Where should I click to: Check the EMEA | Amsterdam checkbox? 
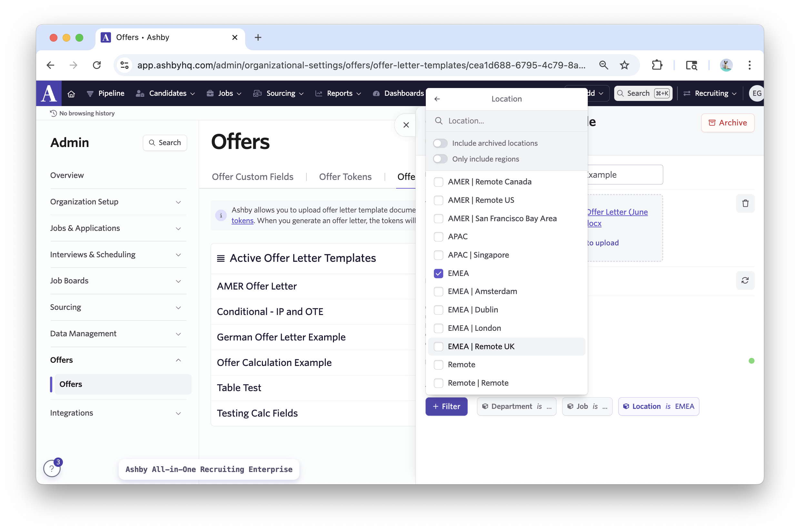pyautogui.click(x=438, y=291)
